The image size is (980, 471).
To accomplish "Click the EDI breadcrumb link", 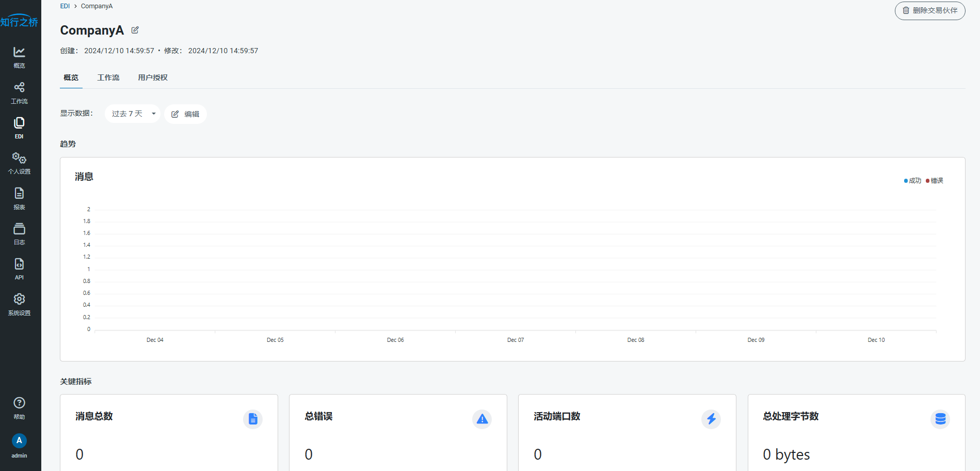I will [x=65, y=6].
